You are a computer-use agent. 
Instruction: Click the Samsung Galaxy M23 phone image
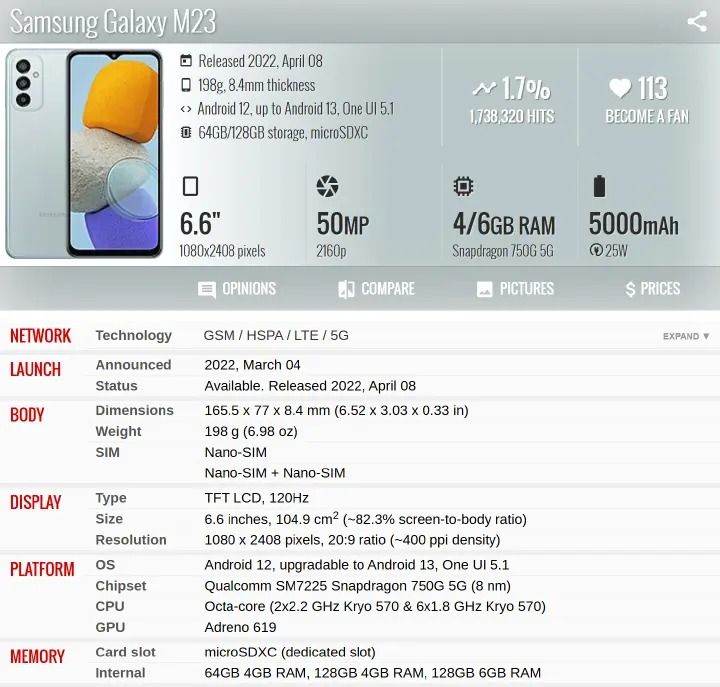pyautogui.click(x=84, y=153)
